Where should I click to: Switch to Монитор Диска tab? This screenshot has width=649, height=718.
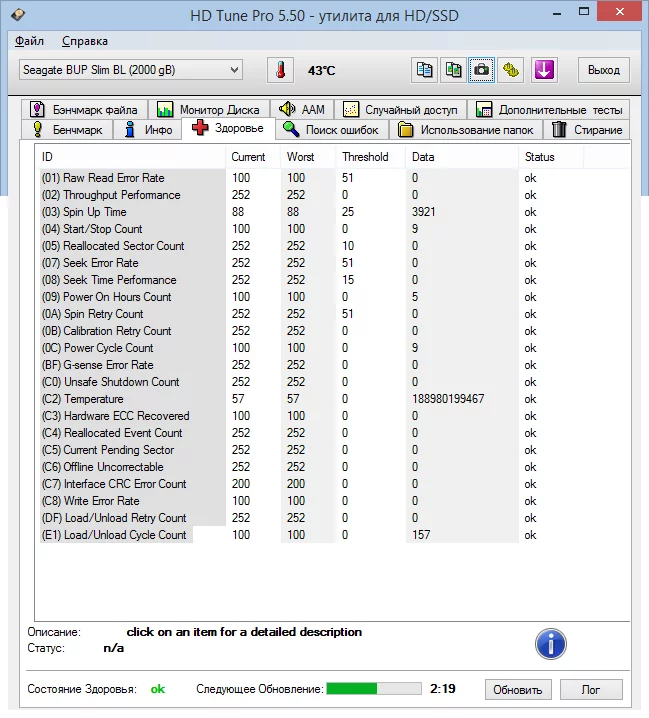click(209, 109)
